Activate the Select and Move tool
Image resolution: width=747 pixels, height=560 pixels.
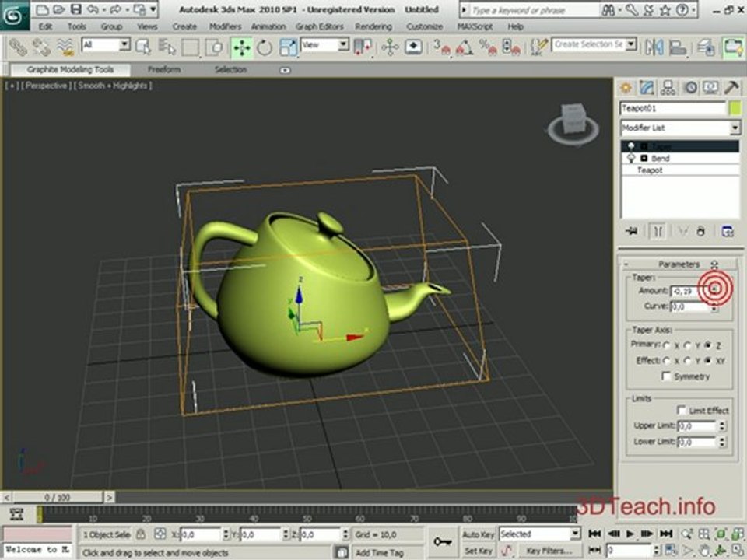pos(241,47)
